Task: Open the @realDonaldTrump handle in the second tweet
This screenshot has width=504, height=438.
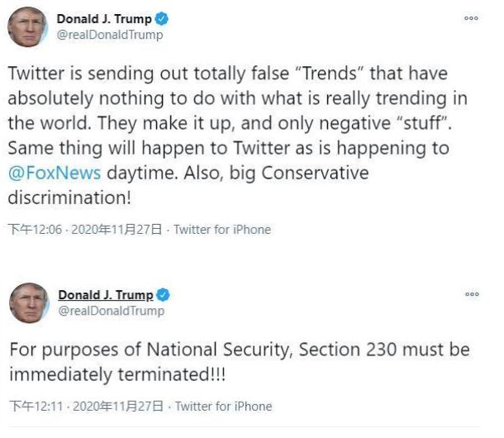Action: click(111, 311)
